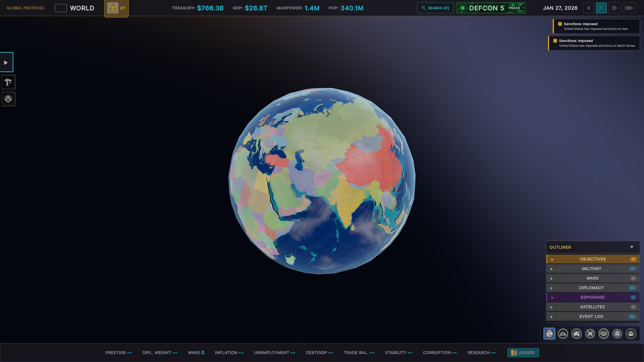Expand the Espionage outliner section
This screenshot has width=644, height=362.
tap(593, 297)
